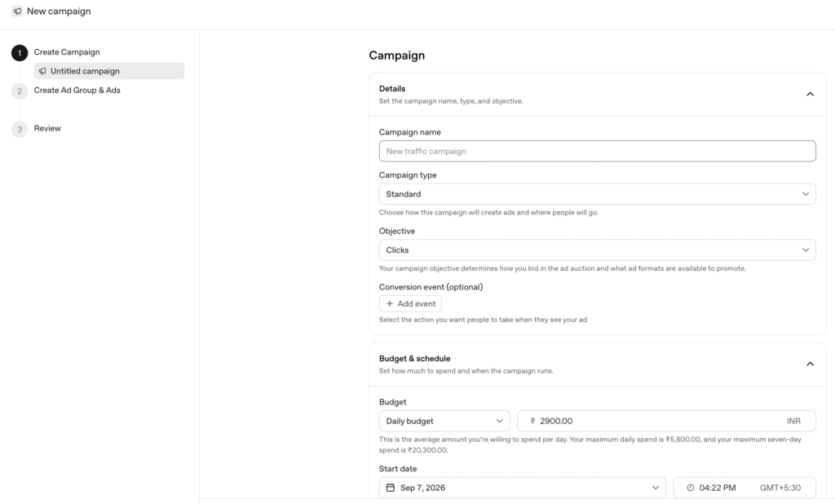Image resolution: width=835 pixels, height=504 pixels.
Task: Click the megaphone icon beside New campaign
Action: (18, 11)
